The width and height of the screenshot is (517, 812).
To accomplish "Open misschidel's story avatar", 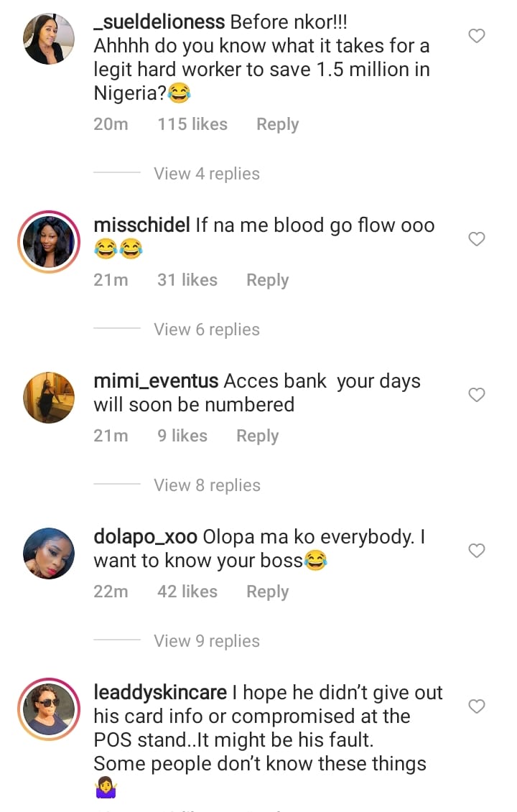I will (x=49, y=242).
